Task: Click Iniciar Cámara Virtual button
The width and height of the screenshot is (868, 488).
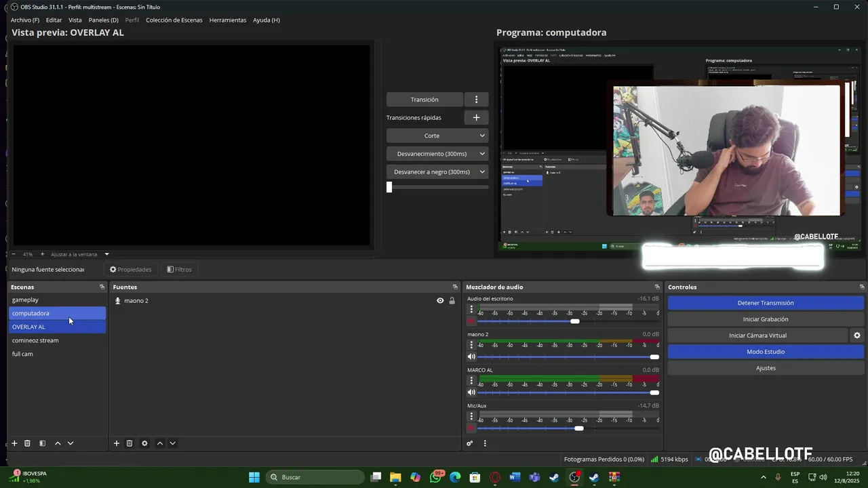Action: 757,335
